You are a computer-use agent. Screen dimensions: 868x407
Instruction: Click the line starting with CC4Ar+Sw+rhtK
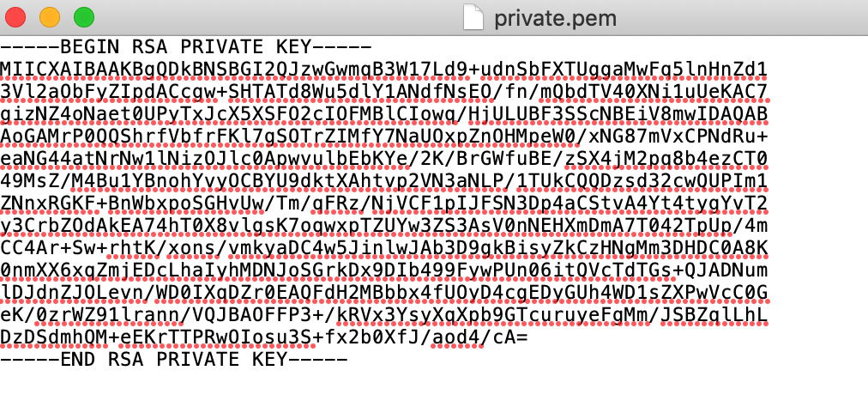pos(383,248)
